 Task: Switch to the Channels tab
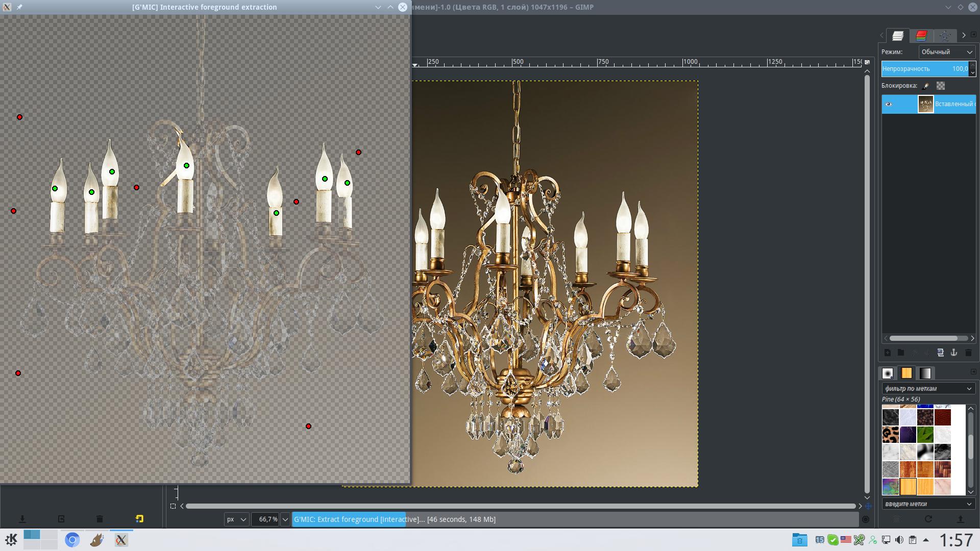point(921,35)
